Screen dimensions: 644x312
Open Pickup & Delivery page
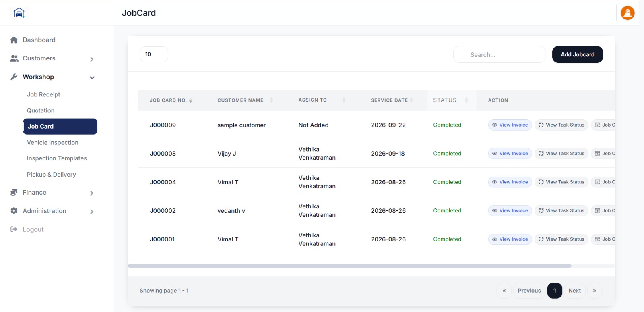(x=52, y=175)
